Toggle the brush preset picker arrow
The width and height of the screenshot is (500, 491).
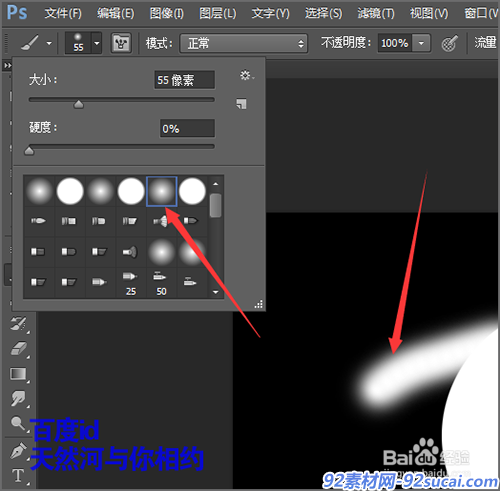97,43
